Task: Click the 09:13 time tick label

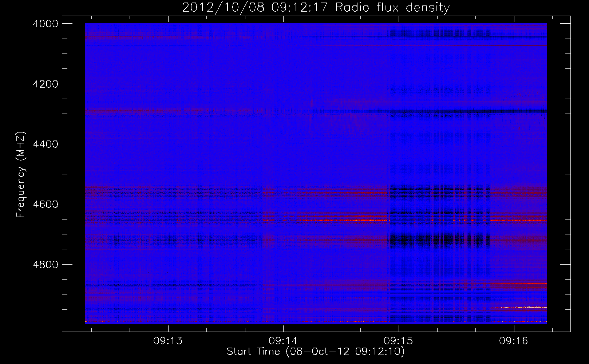Action: [168, 341]
